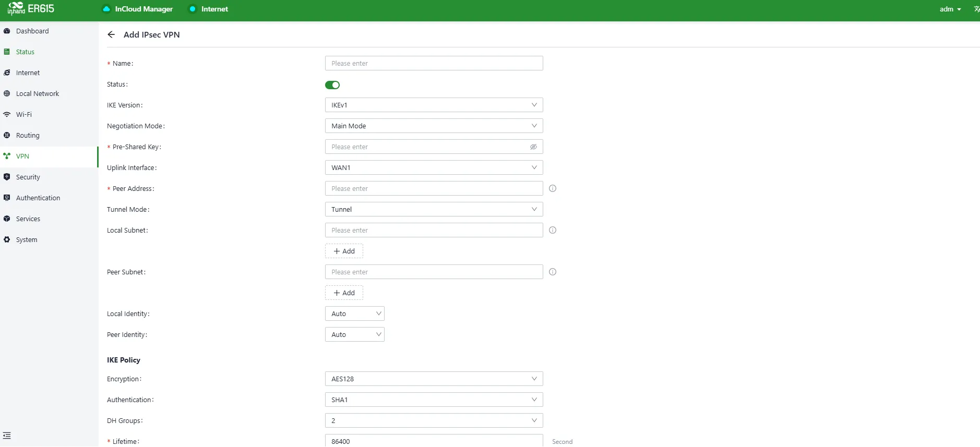Open Internet in the sidebar menu

(x=49, y=73)
